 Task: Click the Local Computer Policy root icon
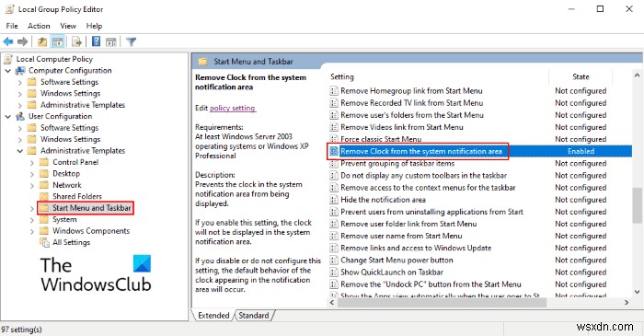coord(8,59)
